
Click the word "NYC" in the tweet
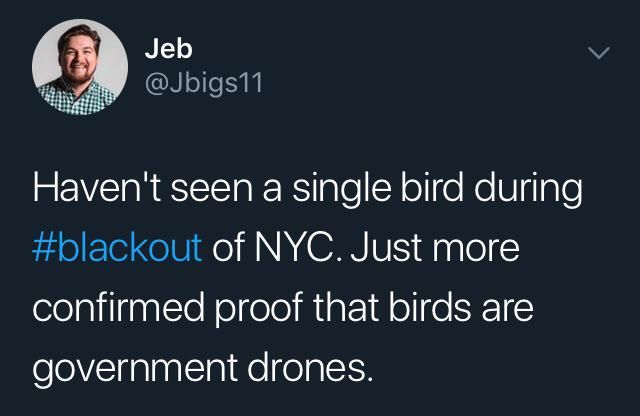(293, 247)
